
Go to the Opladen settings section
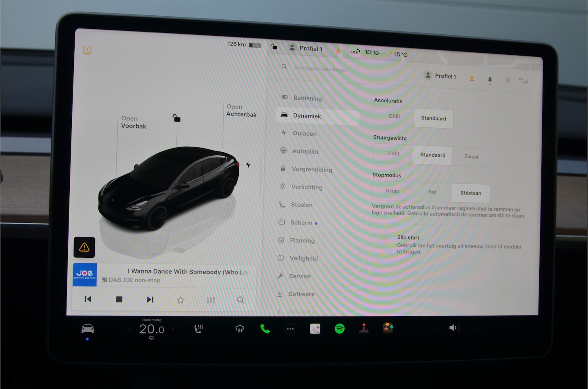tap(304, 133)
